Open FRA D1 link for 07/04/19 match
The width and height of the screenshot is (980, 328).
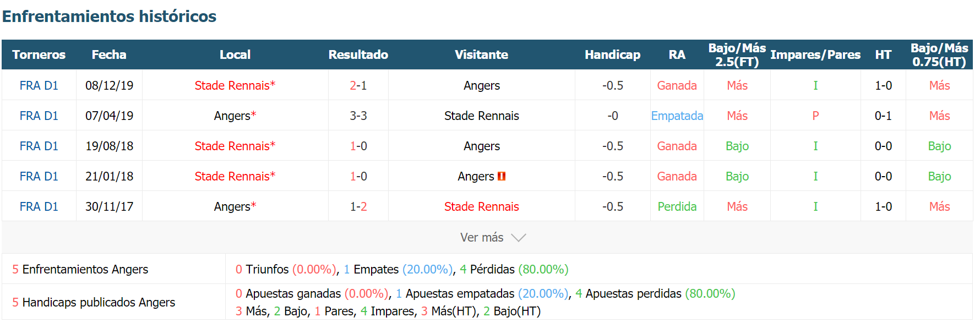(x=39, y=116)
